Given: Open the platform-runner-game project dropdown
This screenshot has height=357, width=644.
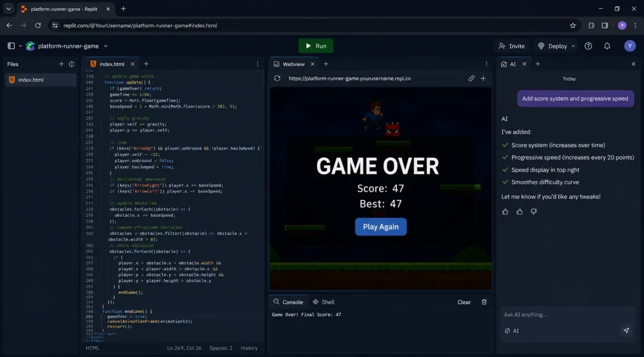Looking at the screenshot, I should pyautogui.click(x=106, y=46).
